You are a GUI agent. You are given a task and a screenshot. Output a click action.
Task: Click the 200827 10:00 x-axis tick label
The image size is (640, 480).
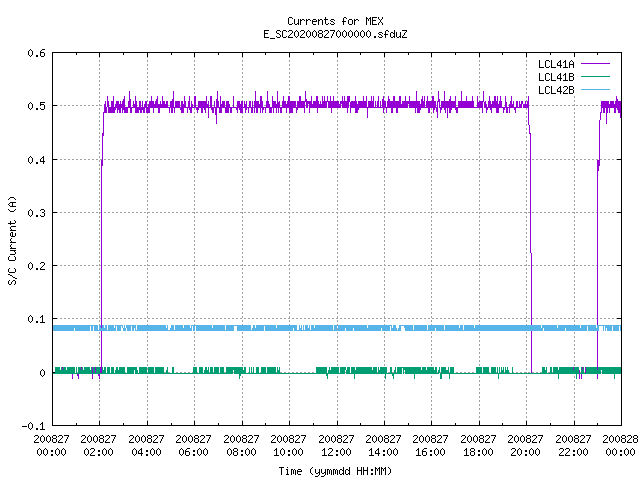point(289,445)
